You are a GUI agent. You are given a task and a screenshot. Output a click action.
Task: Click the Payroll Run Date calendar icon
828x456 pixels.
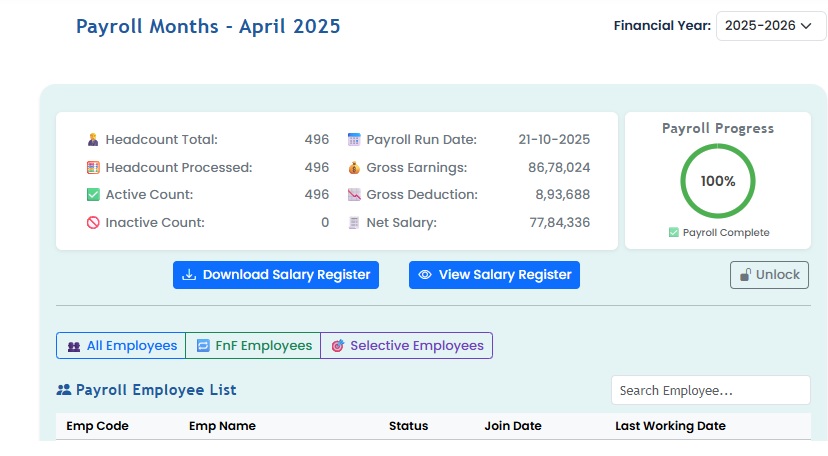354,140
